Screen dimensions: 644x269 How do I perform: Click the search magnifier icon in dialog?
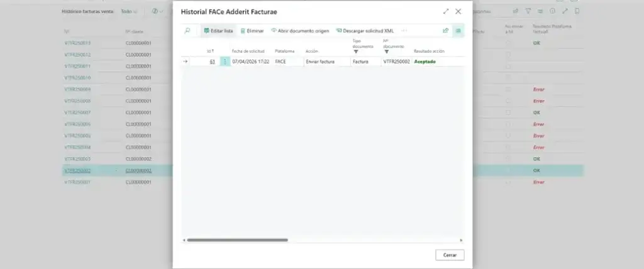(187, 30)
